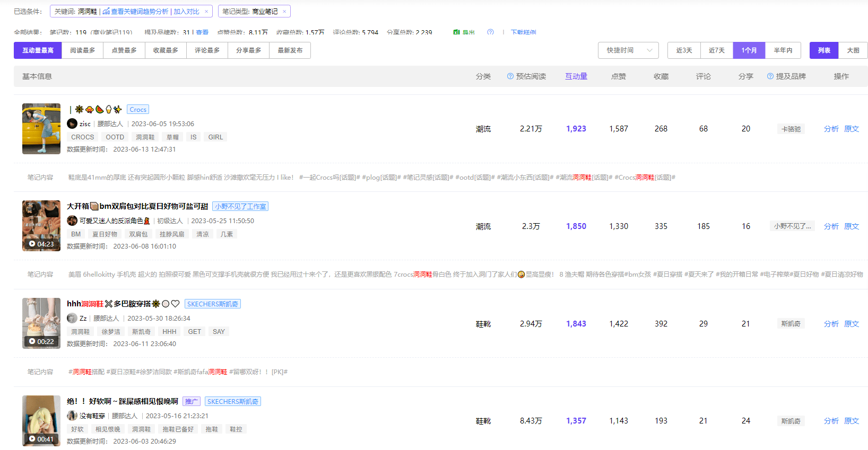The height and width of the screenshot is (450, 868).
Task: Switch to 阅读最多 sort tab
Action: point(83,50)
